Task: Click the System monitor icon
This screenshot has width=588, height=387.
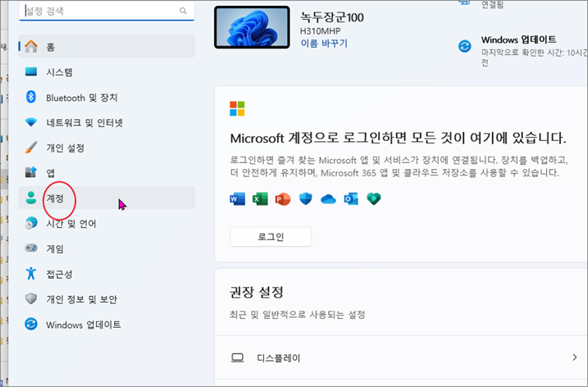Action: click(x=31, y=72)
